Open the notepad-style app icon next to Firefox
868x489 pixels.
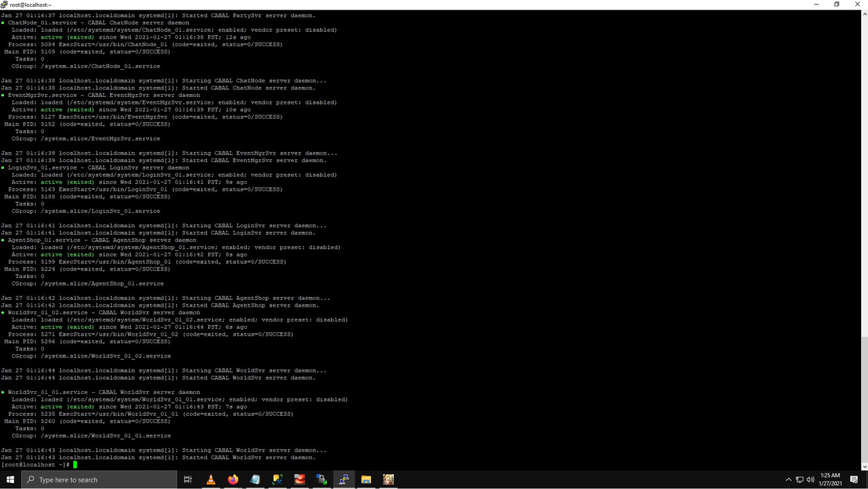255,480
